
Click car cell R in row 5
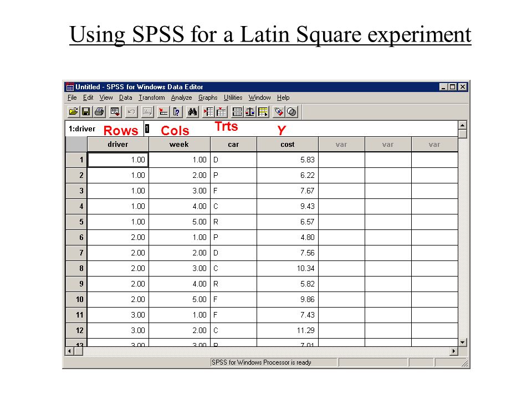(x=233, y=222)
